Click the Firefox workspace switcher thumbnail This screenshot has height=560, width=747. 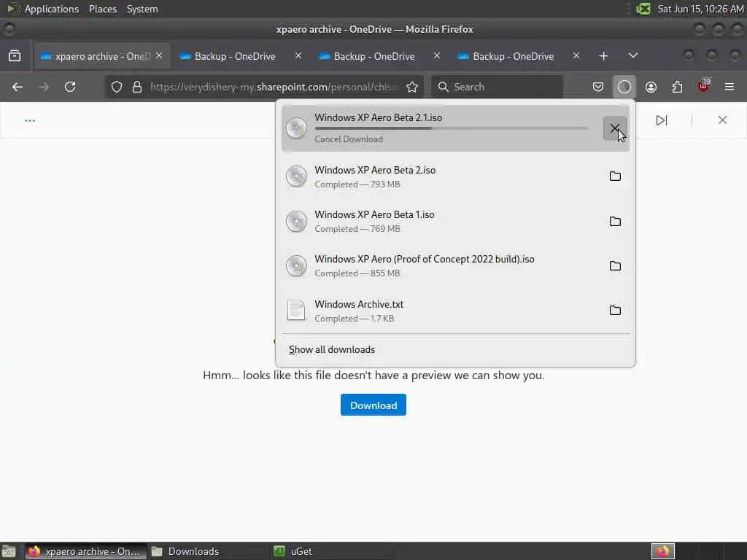[663, 551]
